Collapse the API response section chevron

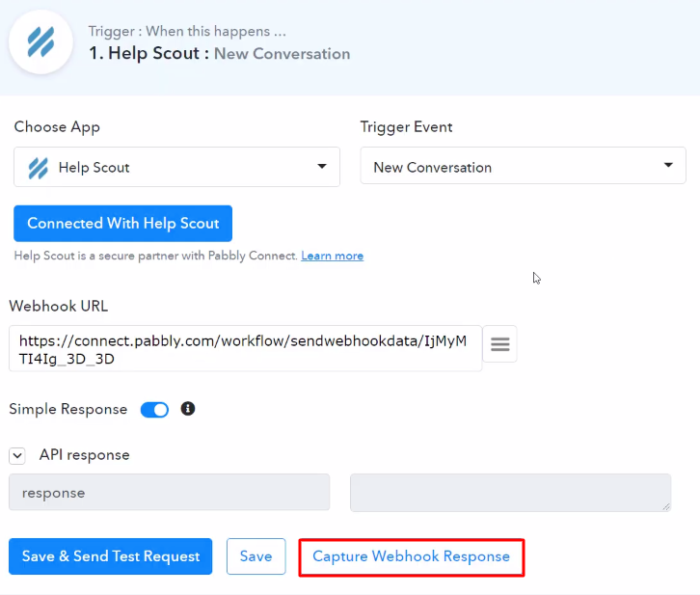(x=17, y=456)
